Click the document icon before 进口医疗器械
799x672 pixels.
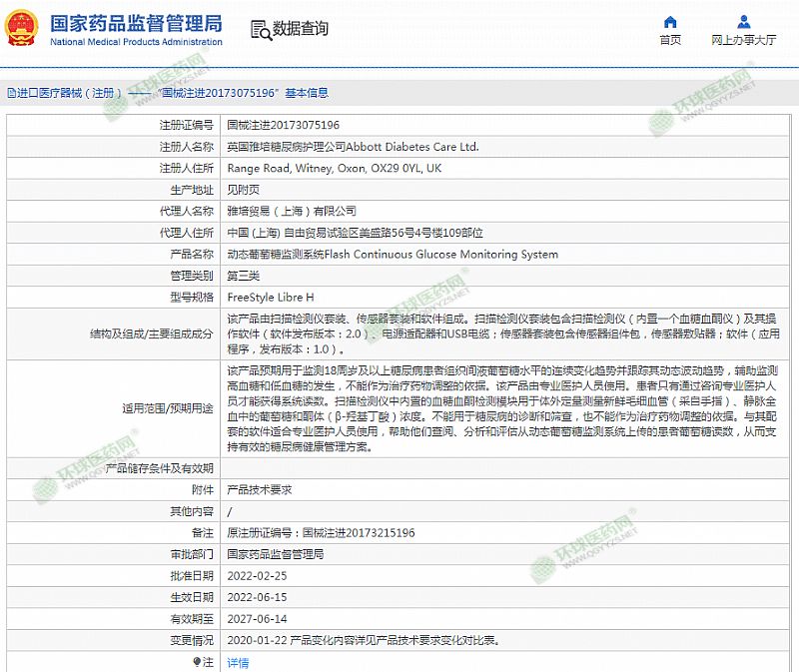point(11,93)
